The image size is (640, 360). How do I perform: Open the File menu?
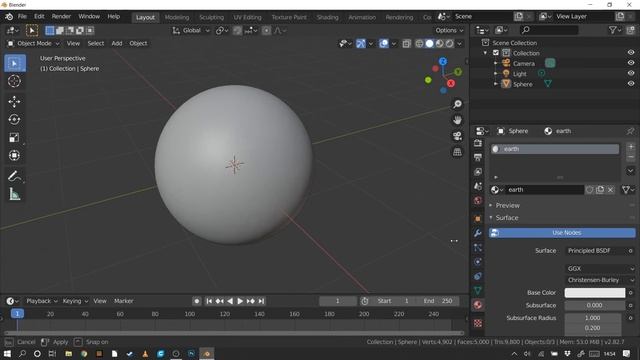[x=22, y=16]
